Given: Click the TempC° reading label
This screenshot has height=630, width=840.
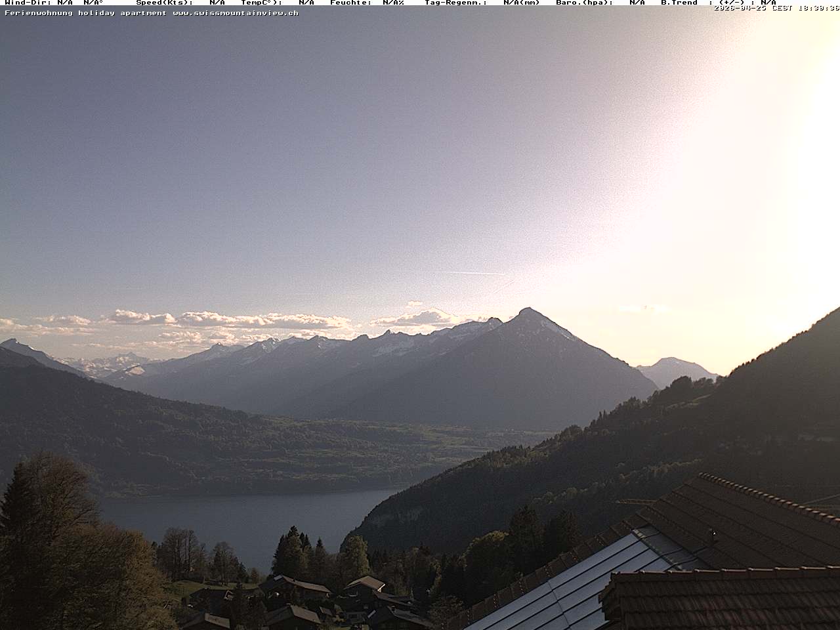Looking at the screenshot, I should tap(261, 3).
